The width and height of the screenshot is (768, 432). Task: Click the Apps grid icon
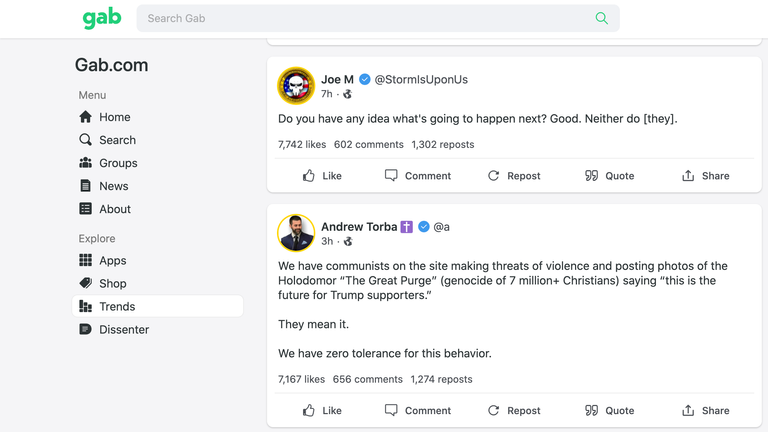click(x=85, y=260)
